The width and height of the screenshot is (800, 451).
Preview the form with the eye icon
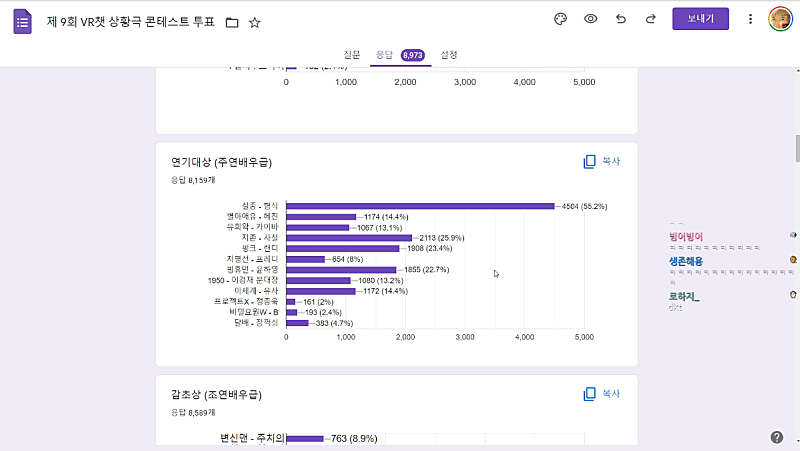tap(591, 19)
